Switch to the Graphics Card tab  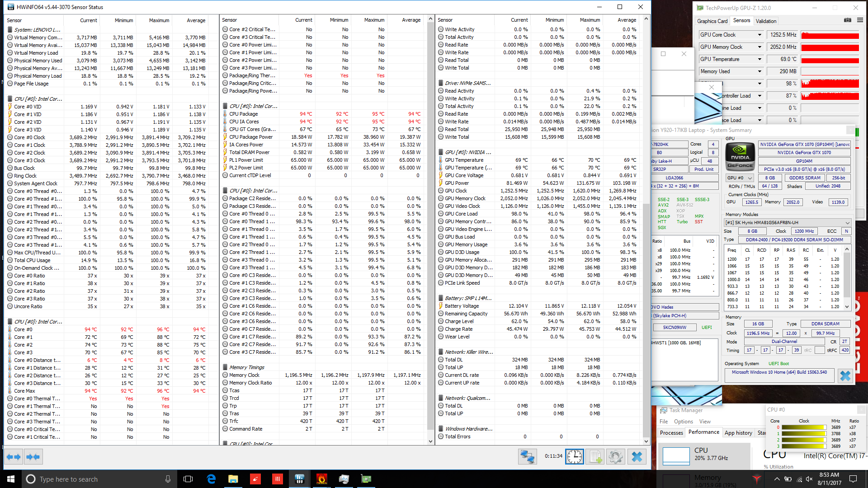coord(712,21)
